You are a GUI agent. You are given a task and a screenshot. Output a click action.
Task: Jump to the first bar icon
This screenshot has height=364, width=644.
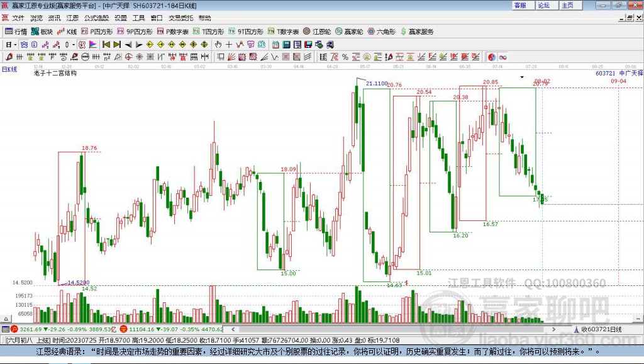(x=106, y=45)
